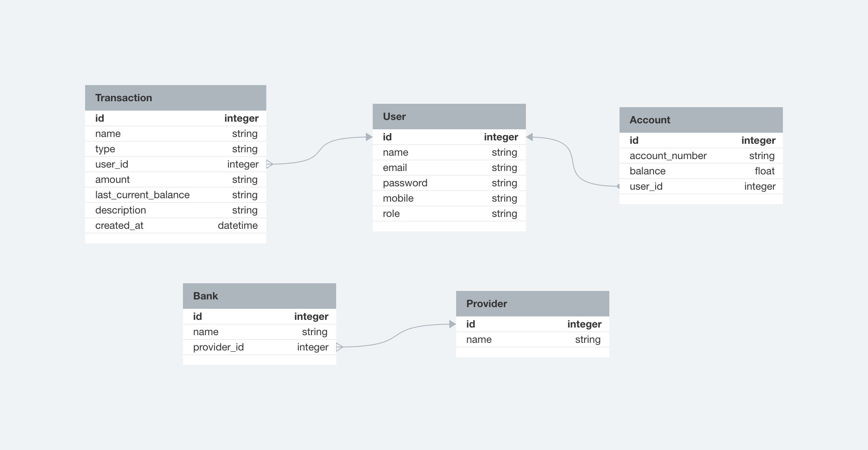868x450 pixels.
Task: Select the Transaction table header
Action: coord(175,98)
